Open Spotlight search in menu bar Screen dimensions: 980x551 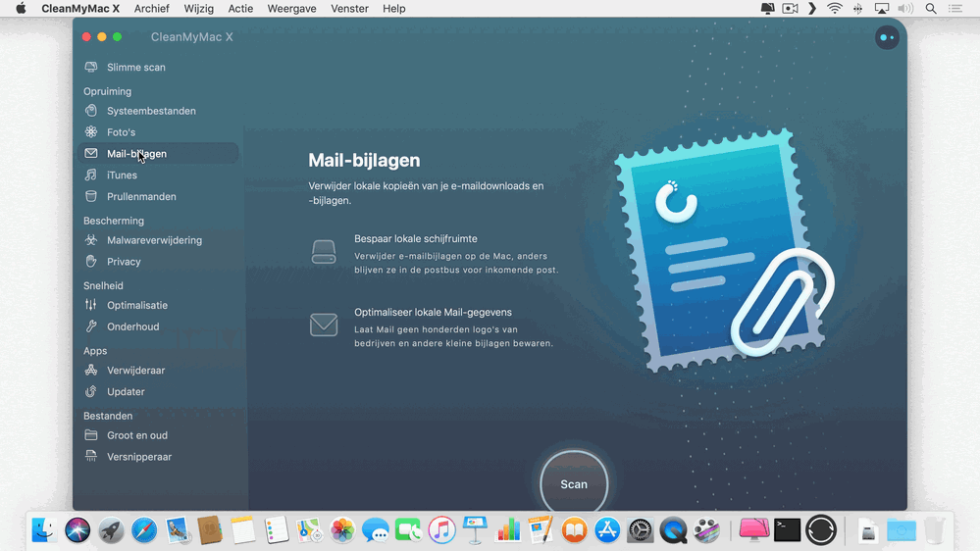coord(931,9)
